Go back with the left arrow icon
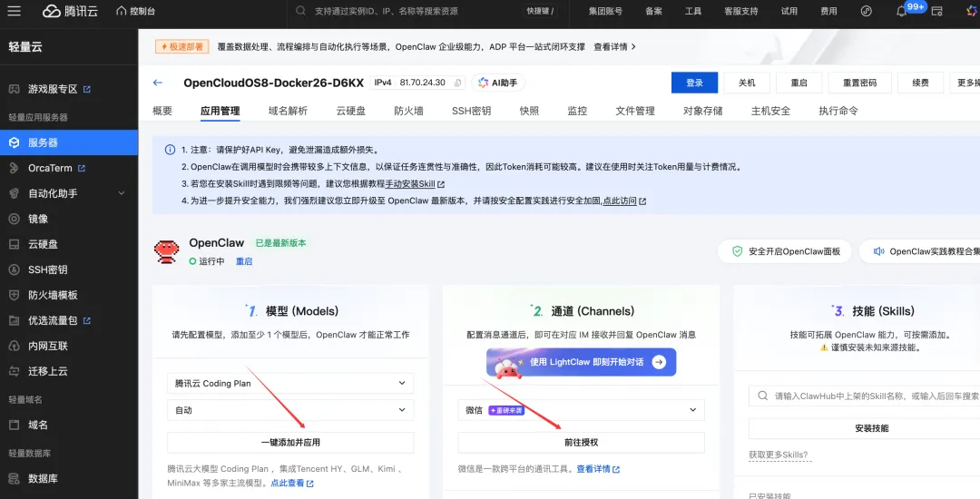This screenshot has height=499, width=980. click(158, 83)
